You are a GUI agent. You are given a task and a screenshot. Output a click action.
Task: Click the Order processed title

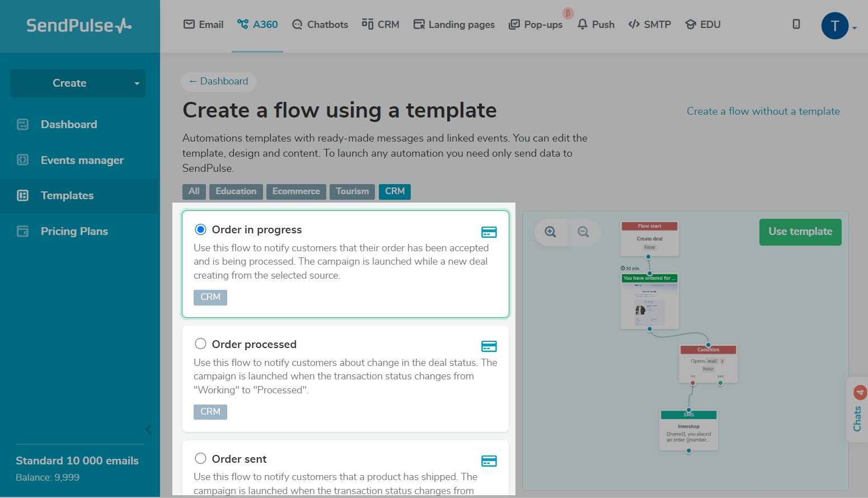pos(254,344)
